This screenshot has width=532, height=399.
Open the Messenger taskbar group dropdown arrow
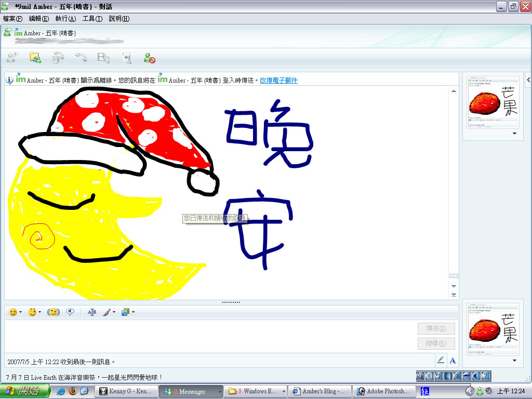[220, 392]
